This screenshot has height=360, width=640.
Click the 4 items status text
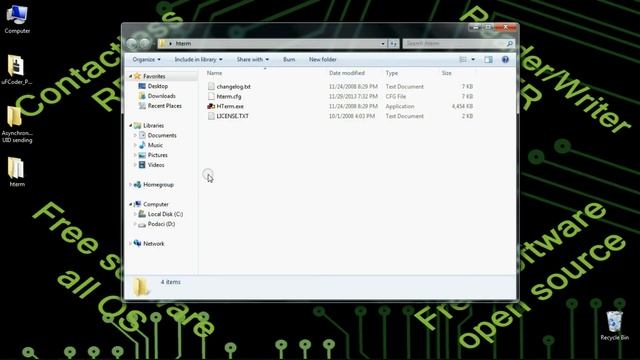[171, 282]
